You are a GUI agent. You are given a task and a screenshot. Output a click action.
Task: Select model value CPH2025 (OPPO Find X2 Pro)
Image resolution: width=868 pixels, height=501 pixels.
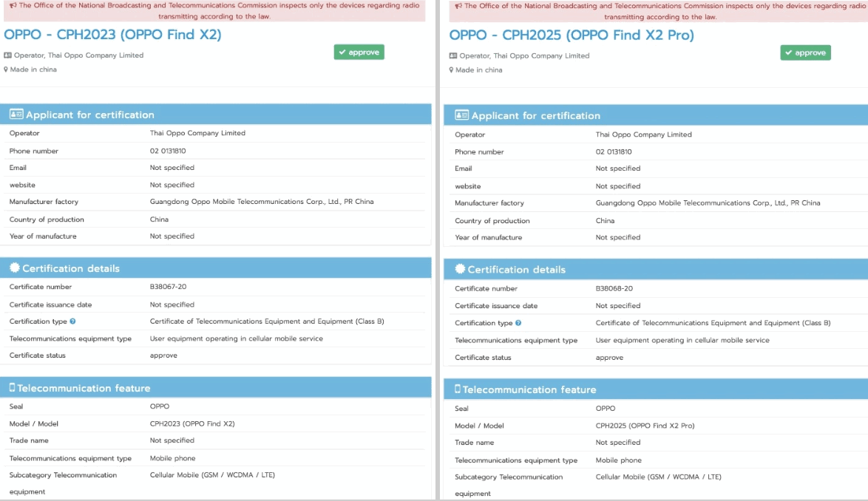645,425
